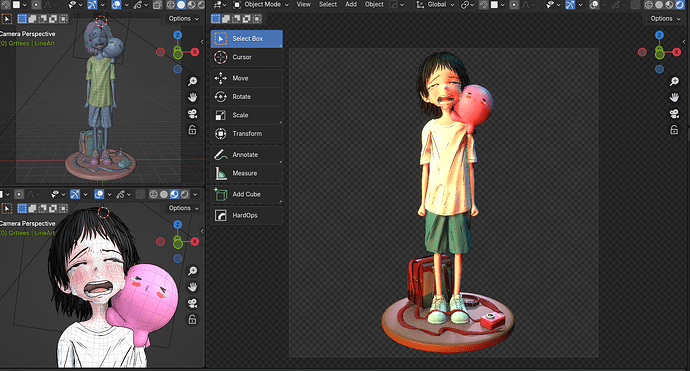Select the Add Cube tool

click(x=247, y=195)
